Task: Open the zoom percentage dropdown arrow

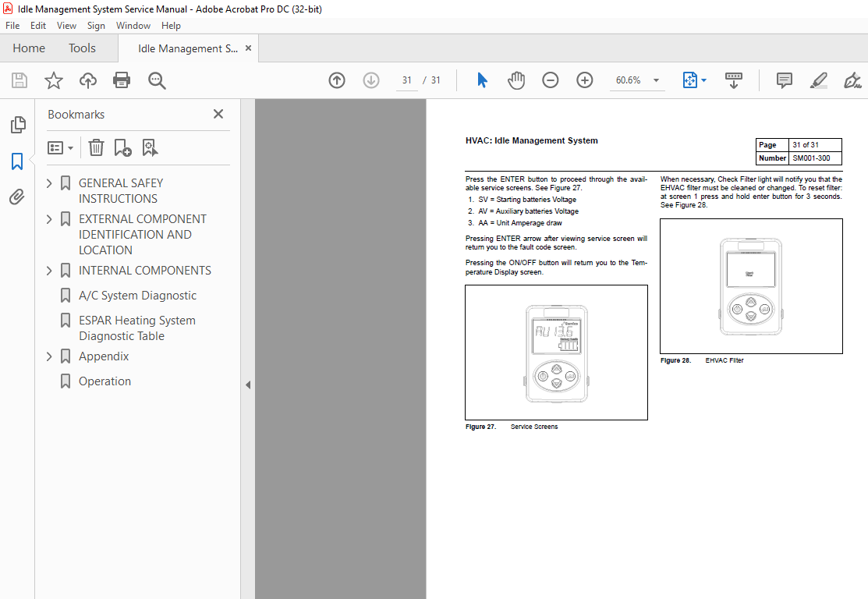Action: 656,80
